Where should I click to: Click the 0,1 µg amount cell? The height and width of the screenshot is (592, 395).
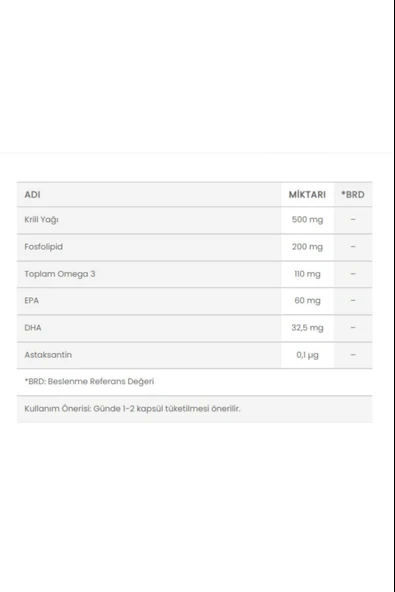(x=307, y=355)
